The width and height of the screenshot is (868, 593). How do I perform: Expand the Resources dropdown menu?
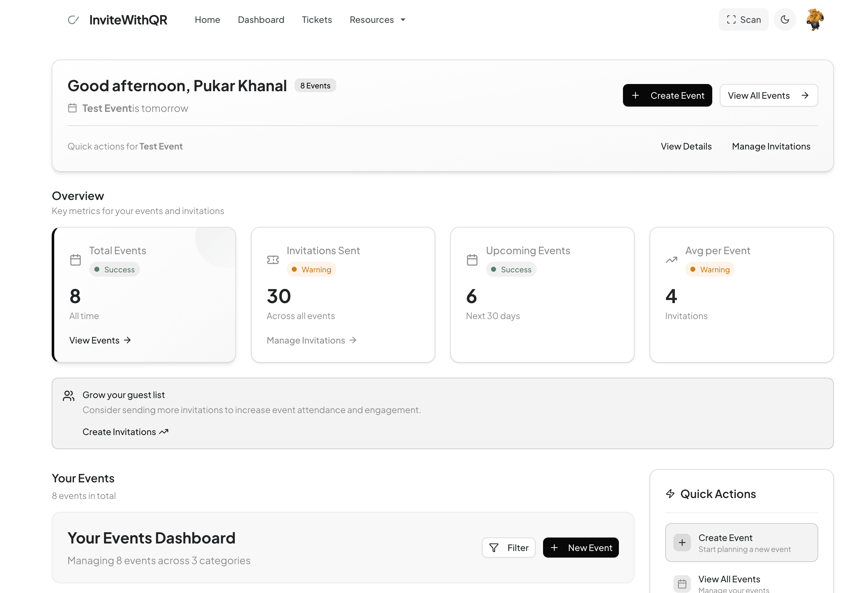tap(378, 20)
